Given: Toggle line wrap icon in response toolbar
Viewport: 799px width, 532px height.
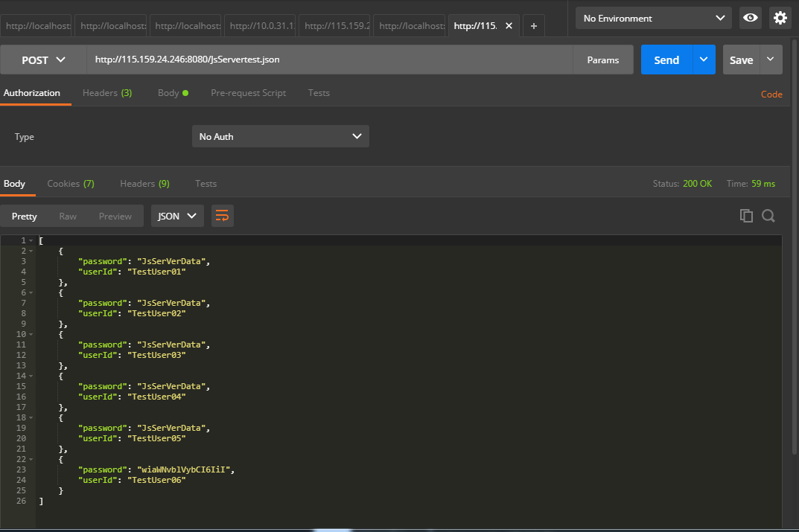Looking at the screenshot, I should click(222, 216).
